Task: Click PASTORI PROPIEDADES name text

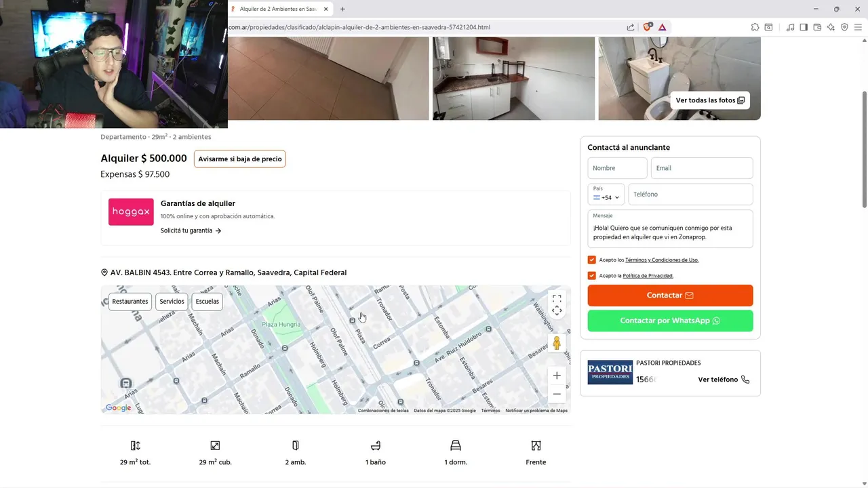Action: [668, 363]
